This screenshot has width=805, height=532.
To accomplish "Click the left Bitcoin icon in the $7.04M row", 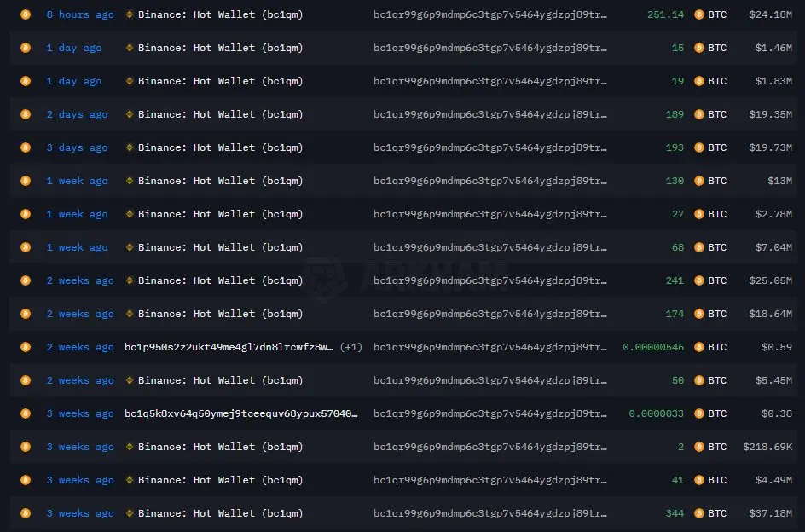I will 26,247.
